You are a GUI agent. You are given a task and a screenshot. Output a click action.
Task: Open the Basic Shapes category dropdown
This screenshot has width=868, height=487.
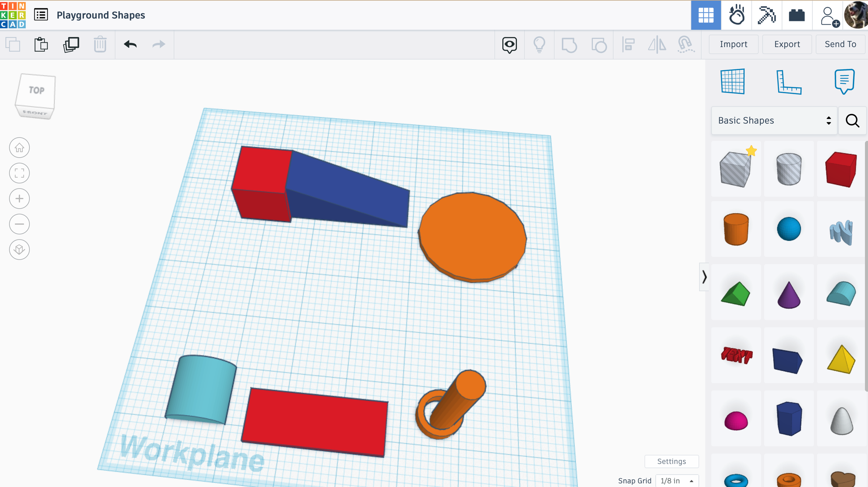point(774,120)
